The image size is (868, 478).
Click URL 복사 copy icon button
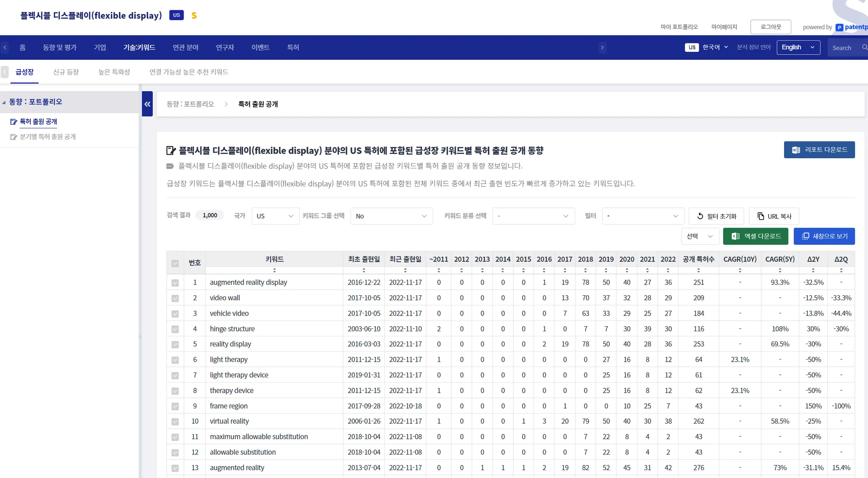click(x=774, y=216)
